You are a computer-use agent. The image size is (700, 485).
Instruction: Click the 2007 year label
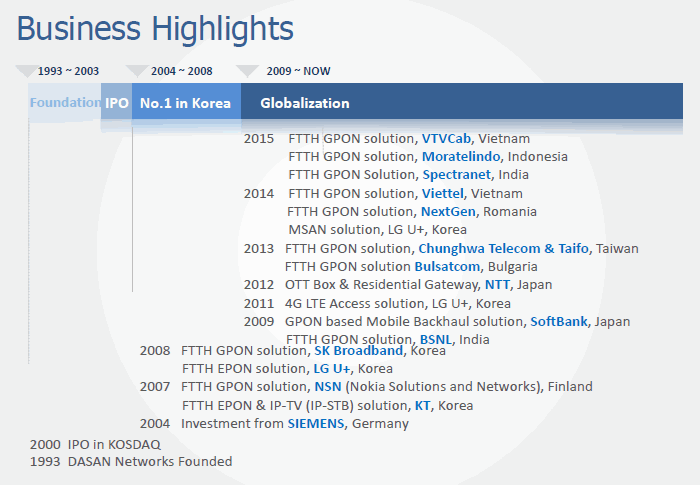154,386
